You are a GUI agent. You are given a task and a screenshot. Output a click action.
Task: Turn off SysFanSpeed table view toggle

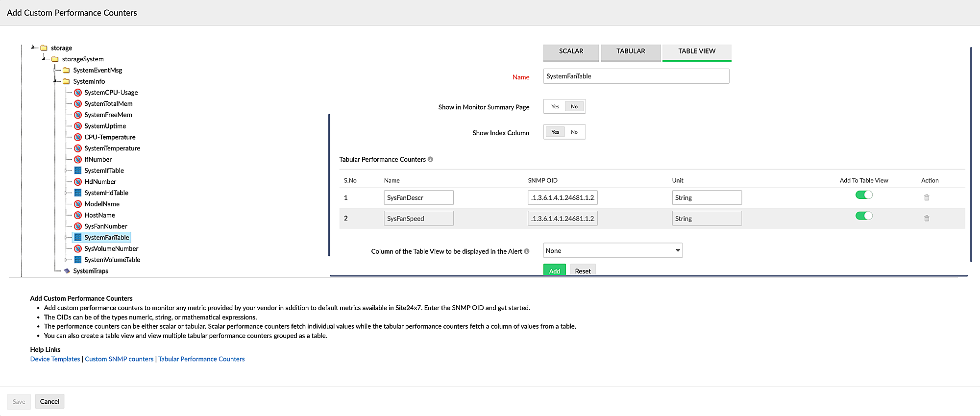pos(864,216)
